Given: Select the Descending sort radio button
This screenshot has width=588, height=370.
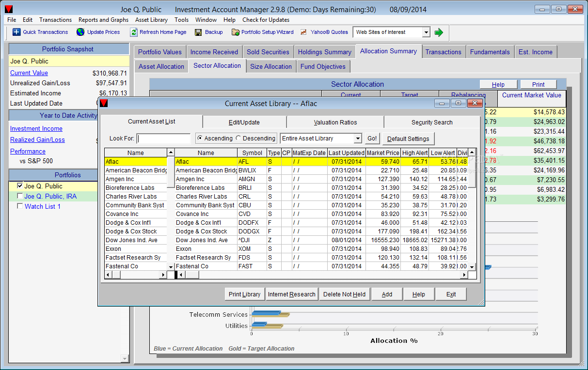Looking at the screenshot, I should [238, 138].
